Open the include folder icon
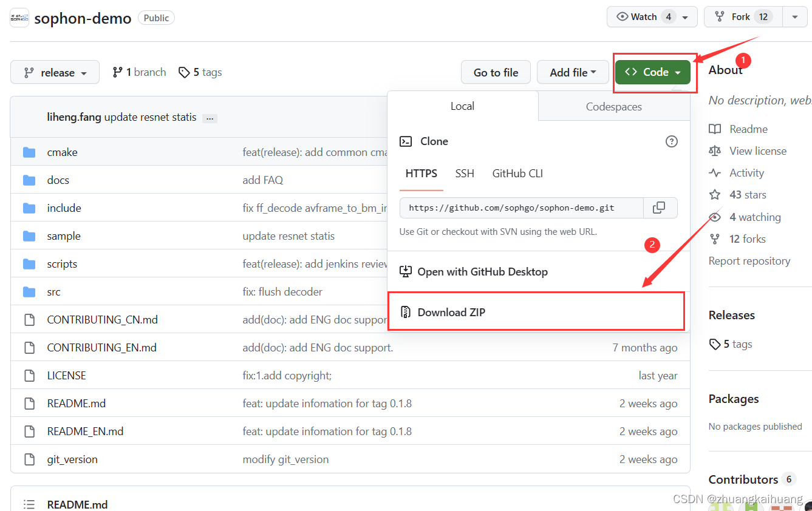812x511 pixels. click(29, 208)
